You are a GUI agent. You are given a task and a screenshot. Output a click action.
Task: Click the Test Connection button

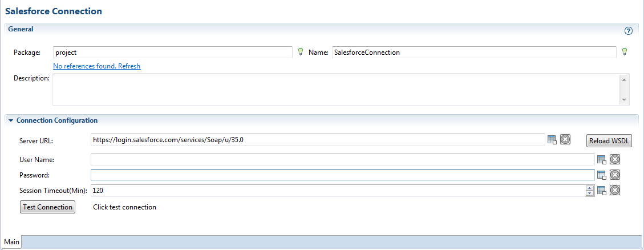(48, 207)
